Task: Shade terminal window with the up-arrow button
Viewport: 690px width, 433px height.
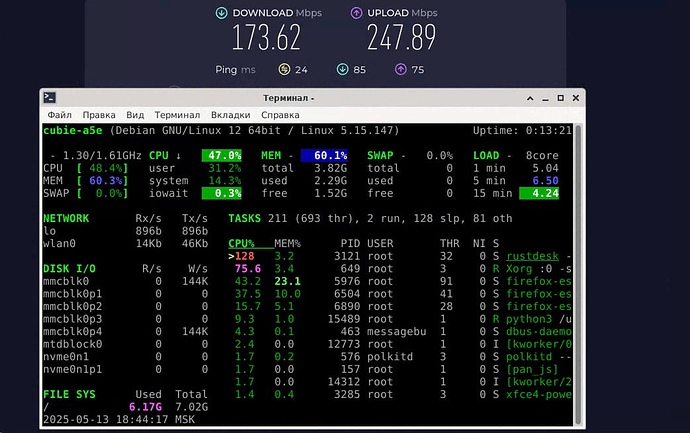Action: 530,98
